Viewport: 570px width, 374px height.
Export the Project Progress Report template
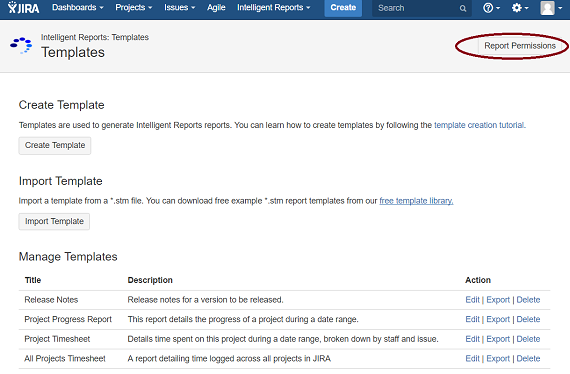click(x=498, y=319)
